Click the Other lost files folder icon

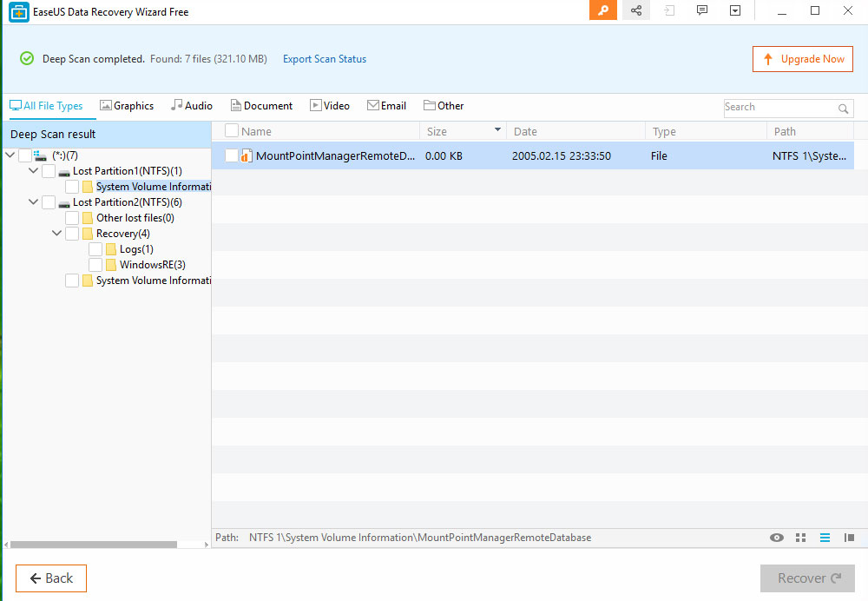[x=88, y=218]
